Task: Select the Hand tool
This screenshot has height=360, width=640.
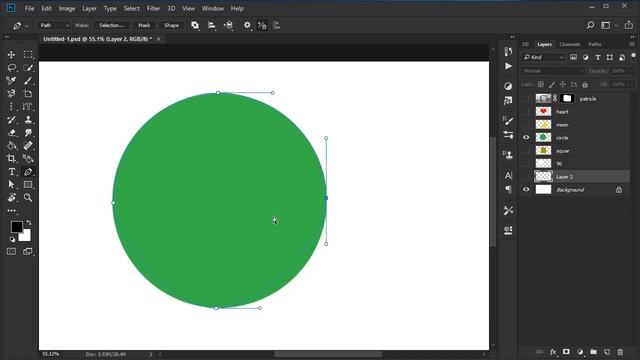Action: [x=11, y=198]
